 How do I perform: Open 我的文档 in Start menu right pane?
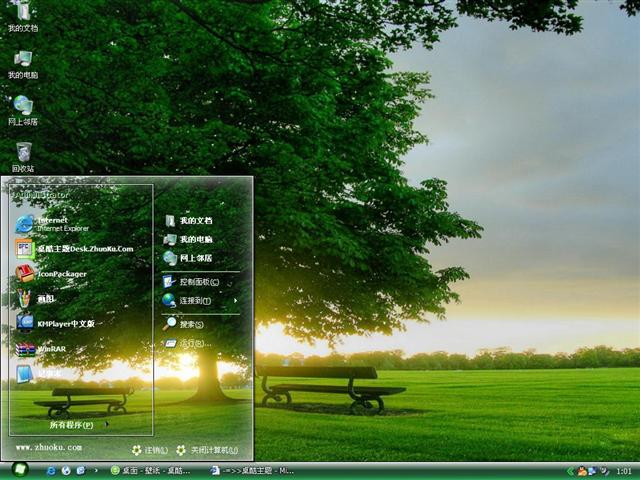pos(195,220)
